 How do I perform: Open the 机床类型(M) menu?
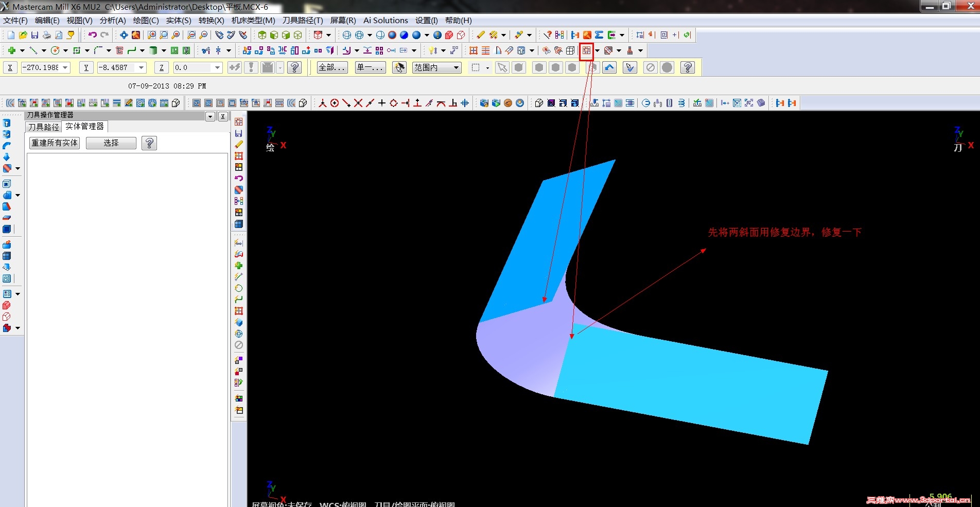pos(253,21)
